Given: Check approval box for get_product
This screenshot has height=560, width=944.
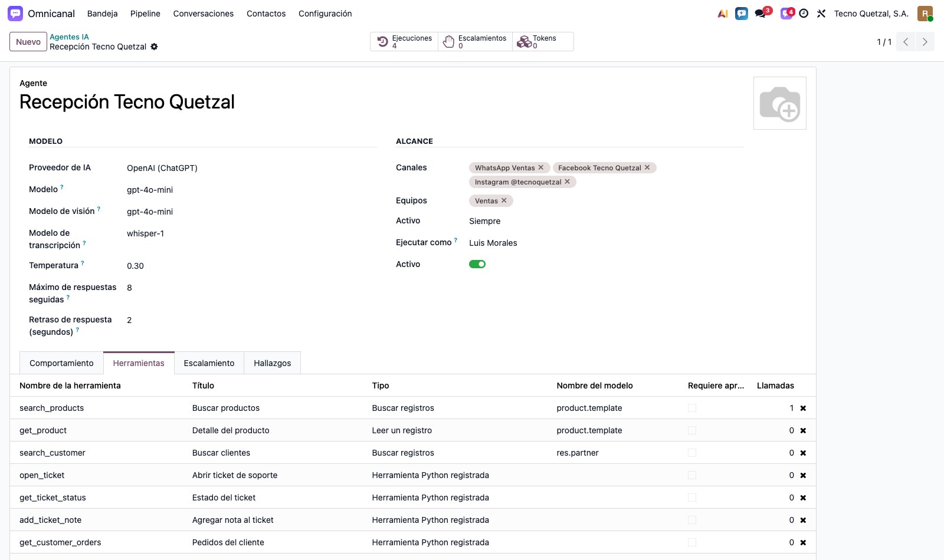Looking at the screenshot, I should (692, 430).
